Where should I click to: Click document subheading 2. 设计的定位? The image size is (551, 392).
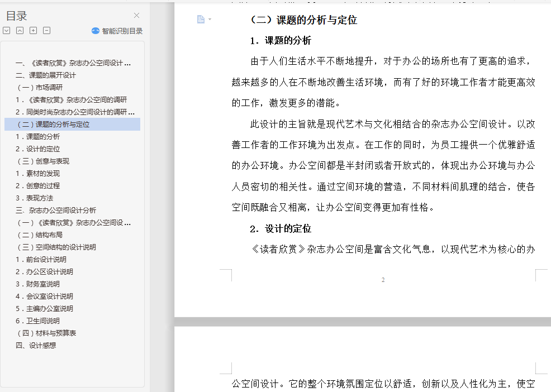click(281, 229)
